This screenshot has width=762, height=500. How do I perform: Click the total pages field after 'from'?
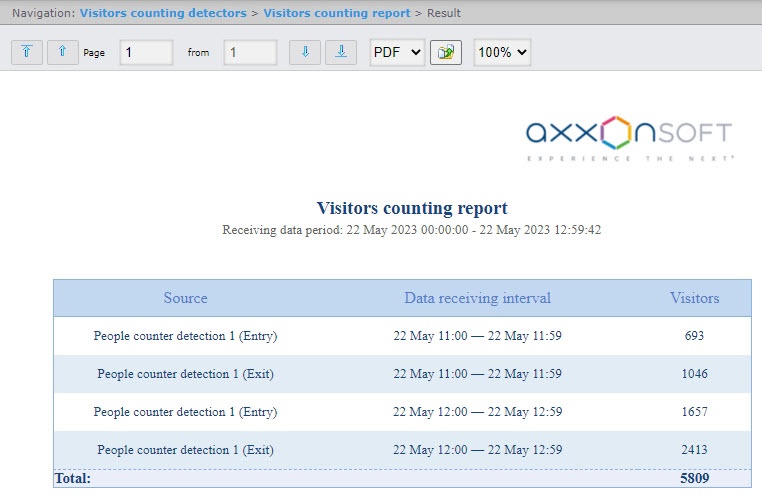click(x=250, y=52)
